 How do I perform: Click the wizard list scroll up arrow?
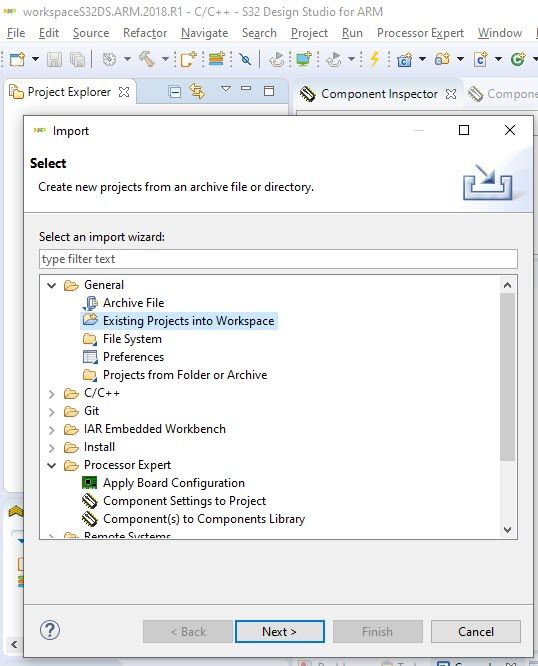[x=507, y=285]
